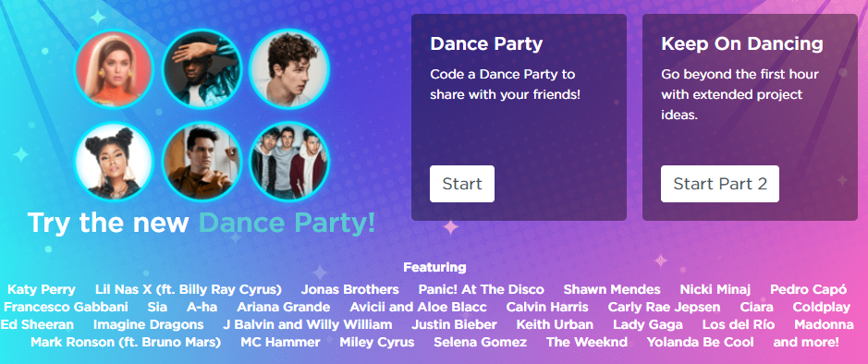Click the Dance Party card heading

point(486,44)
